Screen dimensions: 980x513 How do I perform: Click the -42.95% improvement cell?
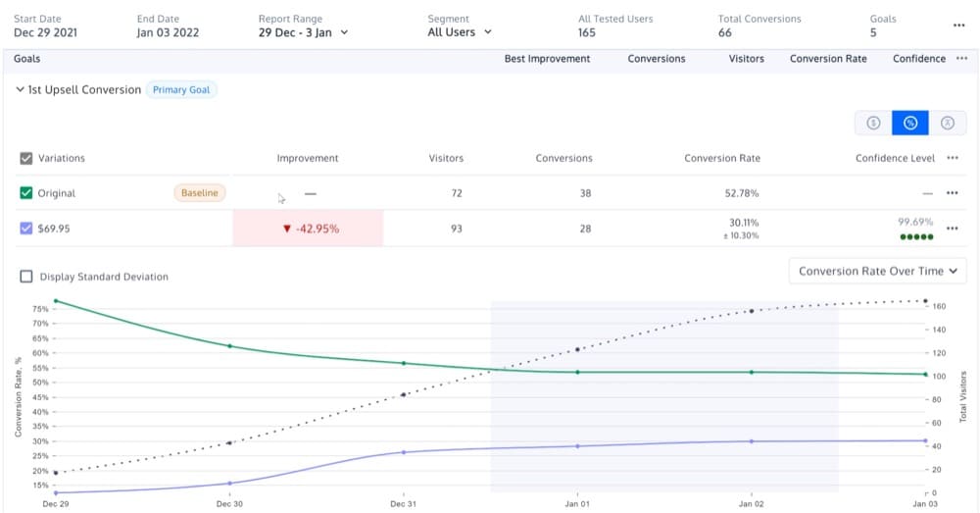[309, 229]
